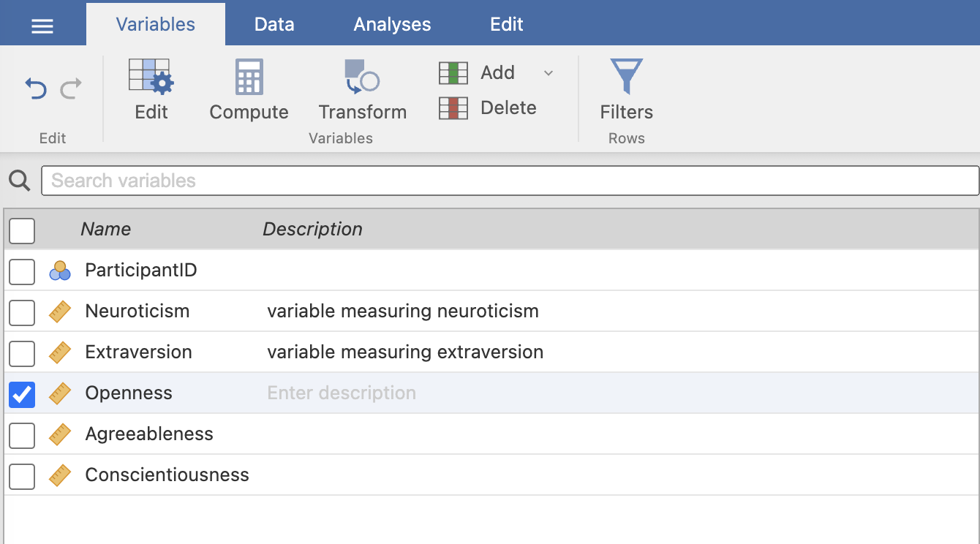
Task: Select the Agreeableness variable name
Action: (x=149, y=434)
